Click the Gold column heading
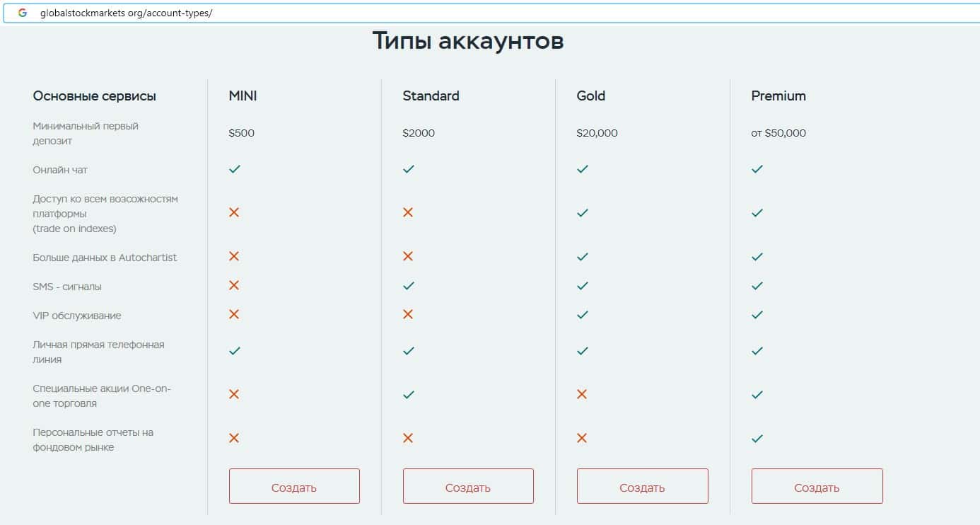The width and height of the screenshot is (980, 525). pyautogui.click(x=590, y=96)
